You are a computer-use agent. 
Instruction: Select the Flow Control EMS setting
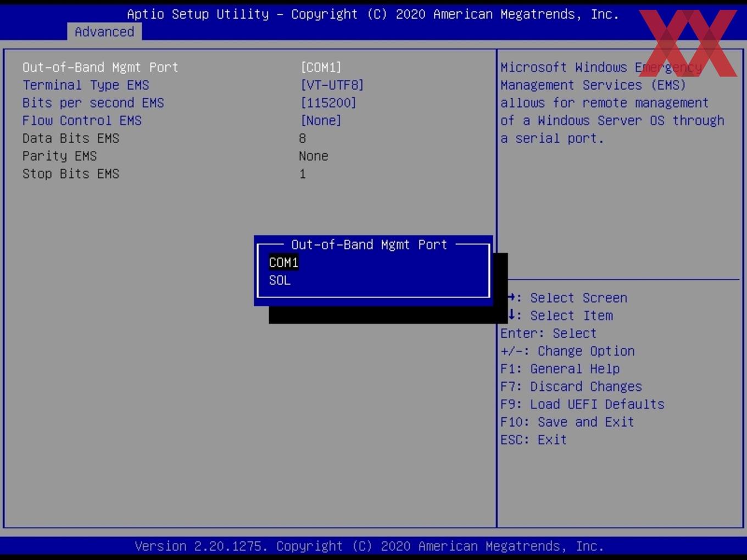(82, 121)
